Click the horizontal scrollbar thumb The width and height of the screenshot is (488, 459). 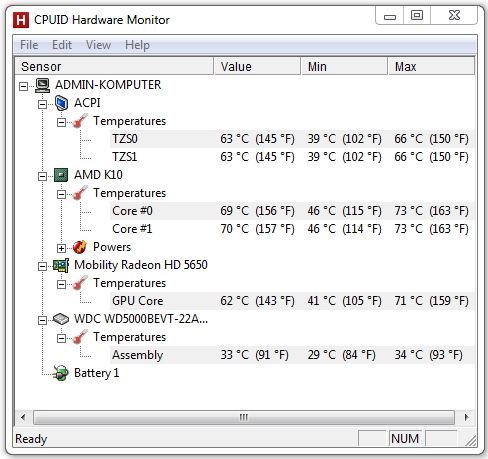point(244,417)
